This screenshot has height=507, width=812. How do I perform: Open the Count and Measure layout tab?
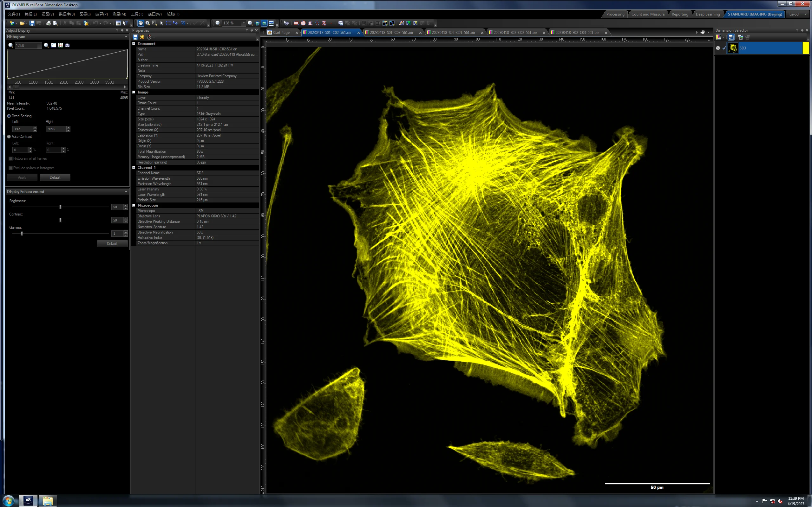click(648, 14)
